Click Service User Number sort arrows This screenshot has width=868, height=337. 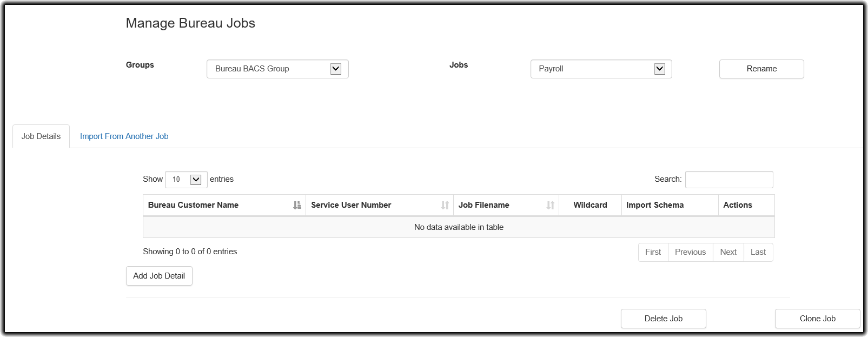(445, 205)
